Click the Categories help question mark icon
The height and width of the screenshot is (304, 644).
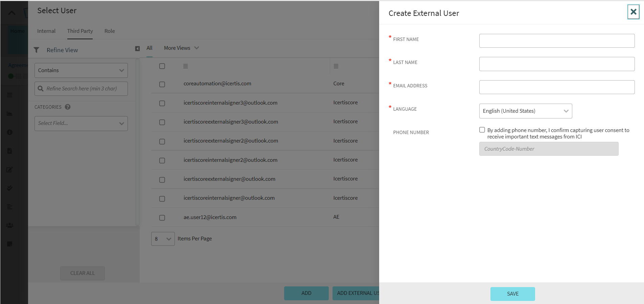(x=68, y=107)
